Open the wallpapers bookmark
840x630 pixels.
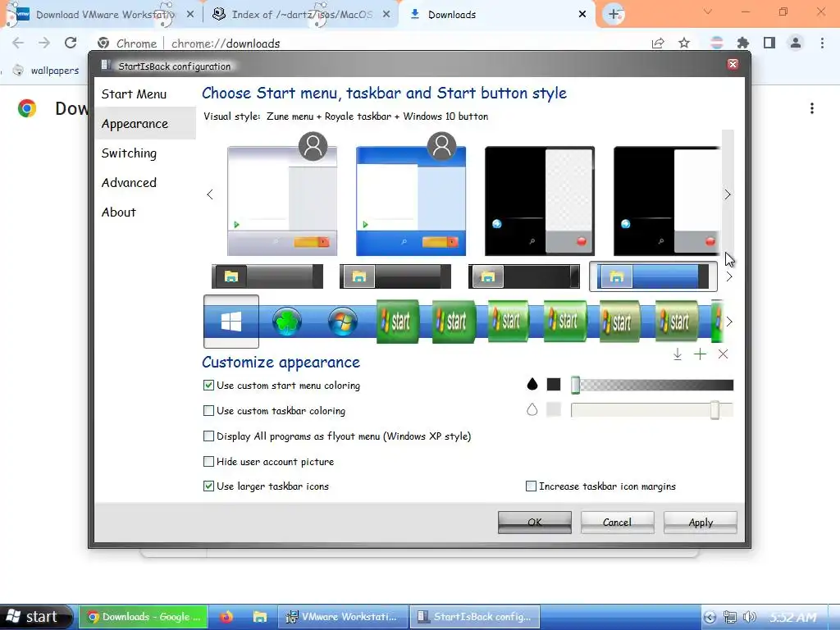[47, 71]
